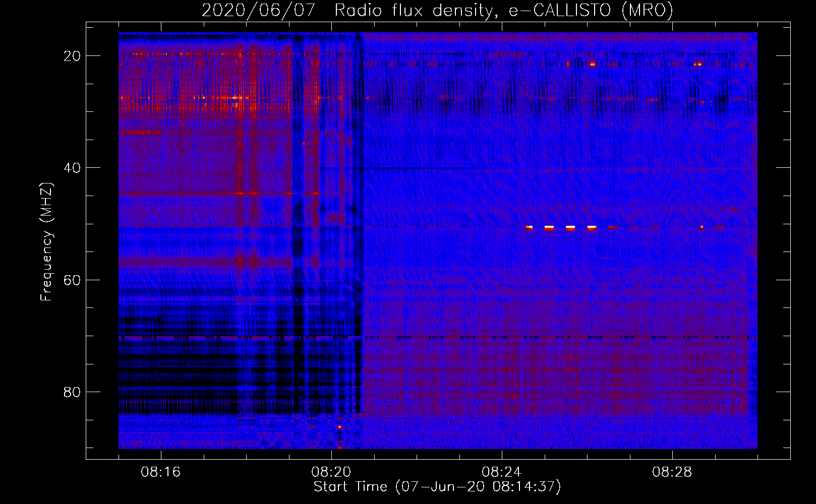Click the 'Start Time (07-Jun-20 08:14:37)' label
Screen dimensions: 816x504
tap(437, 487)
